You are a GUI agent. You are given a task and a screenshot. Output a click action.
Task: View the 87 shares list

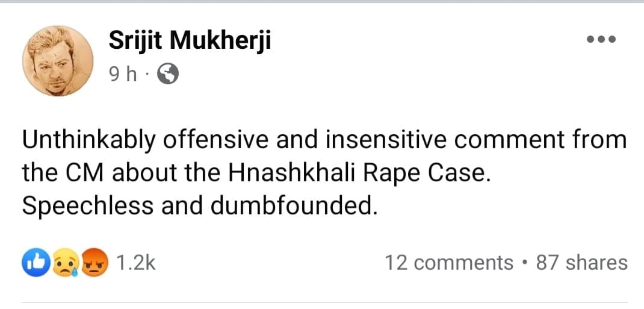581,263
